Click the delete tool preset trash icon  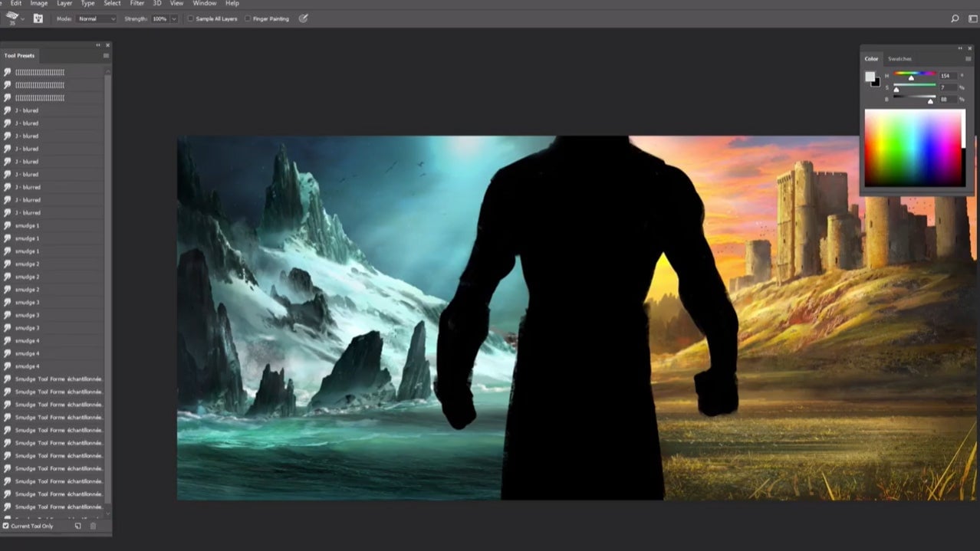(x=94, y=526)
